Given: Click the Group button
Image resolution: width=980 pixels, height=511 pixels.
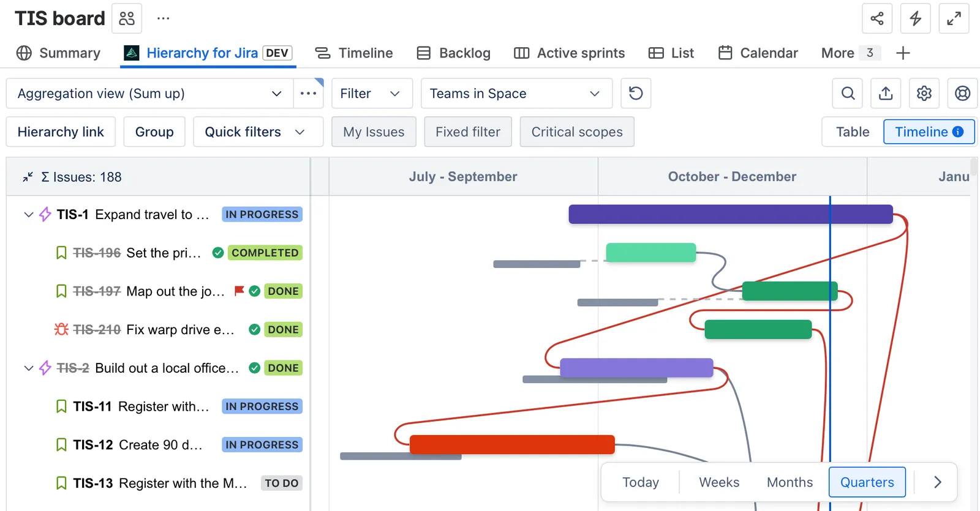Looking at the screenshot, I should [x=154, y=132].
